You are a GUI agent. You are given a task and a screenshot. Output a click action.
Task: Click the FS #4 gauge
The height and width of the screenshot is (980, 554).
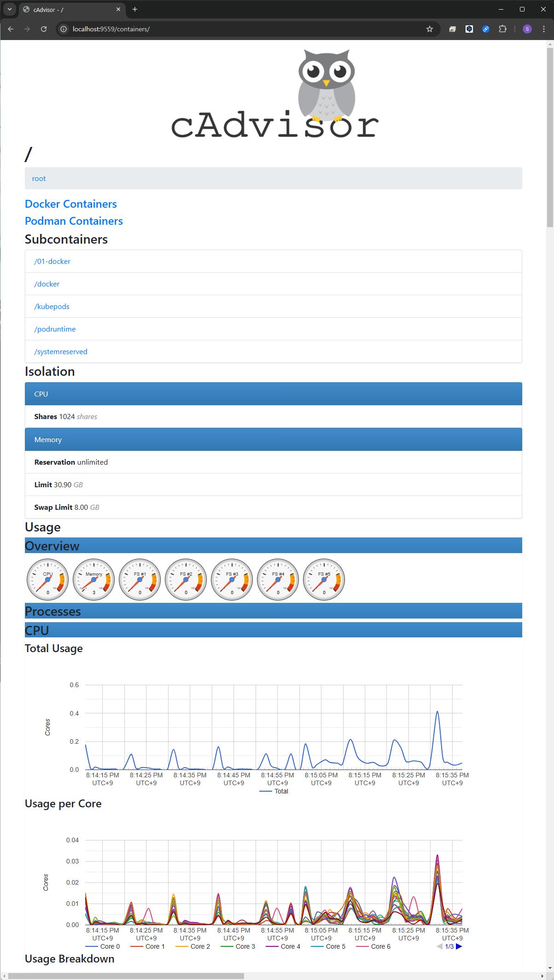coord(278,579)
